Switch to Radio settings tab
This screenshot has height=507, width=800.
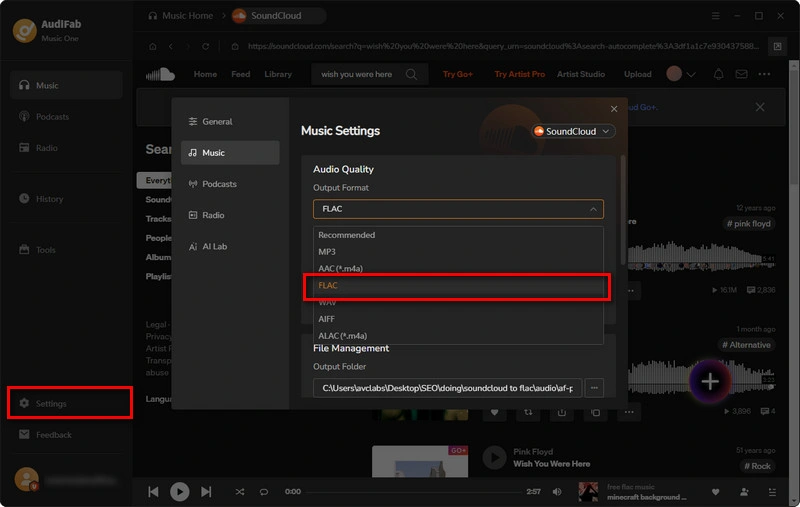click(x=230, y=215)
